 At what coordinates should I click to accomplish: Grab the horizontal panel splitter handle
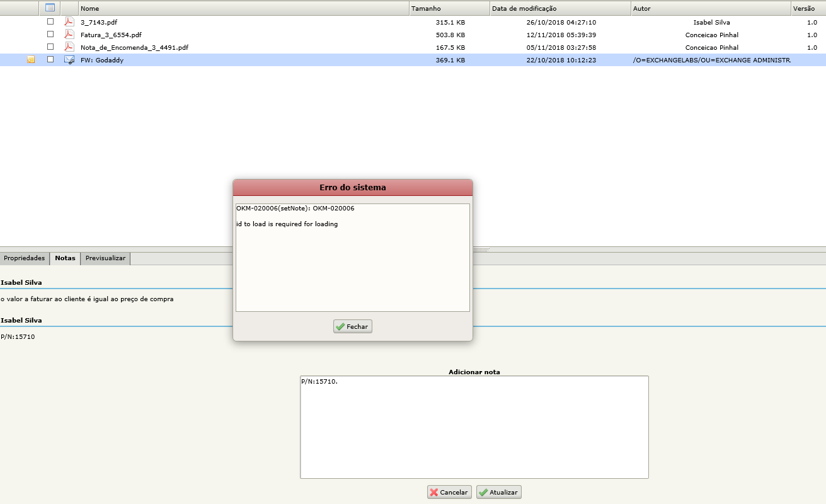click(x=481, y=249)
